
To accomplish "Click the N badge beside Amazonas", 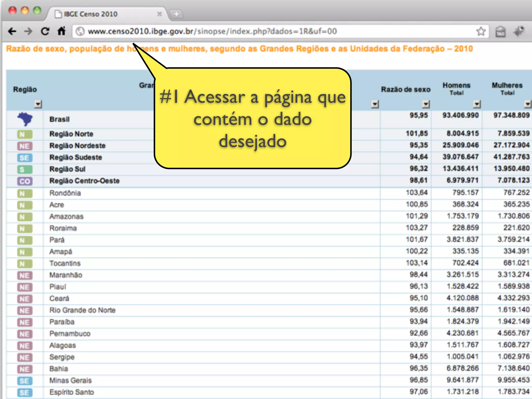I will (x=25, y=217).
